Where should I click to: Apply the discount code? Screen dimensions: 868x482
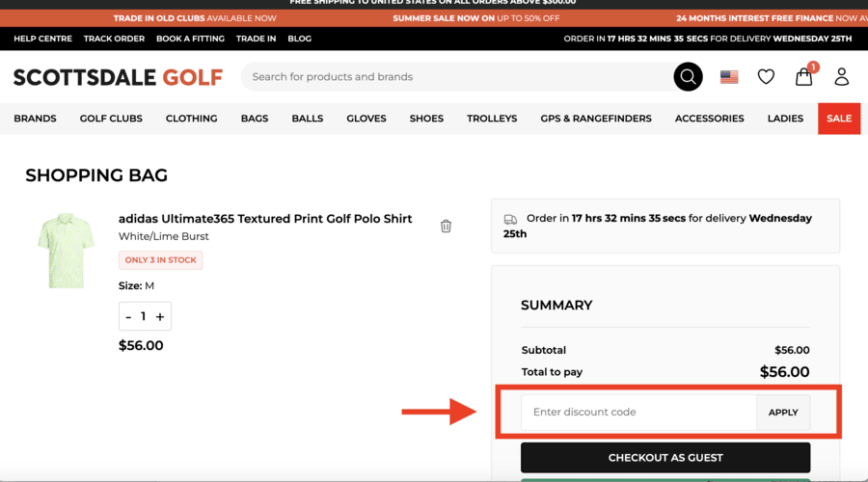click(783, 413)
